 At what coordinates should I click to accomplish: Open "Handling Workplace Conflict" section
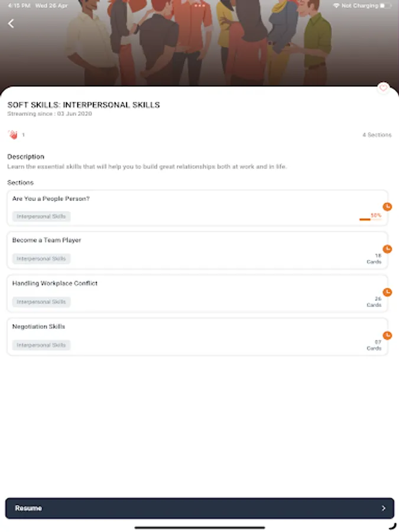pos(197,293)
